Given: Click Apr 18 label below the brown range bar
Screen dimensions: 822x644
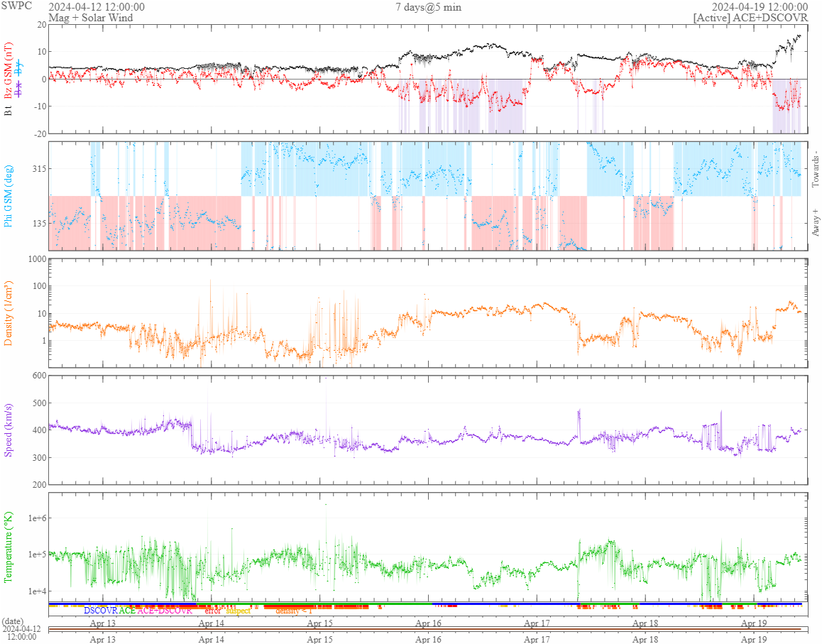Looking at the screenshot, I should click(x=645, y=639).
